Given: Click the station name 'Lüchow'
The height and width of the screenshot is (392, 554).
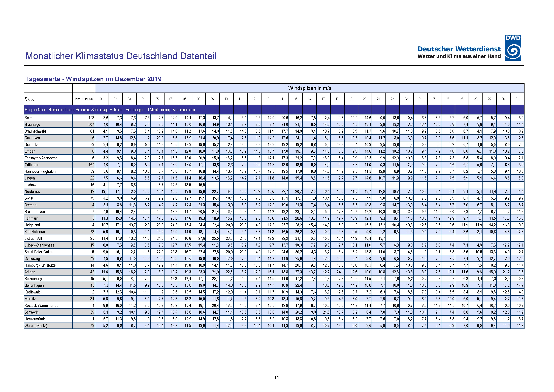Looking at the screenshot, I should click(x=30, y=185).
